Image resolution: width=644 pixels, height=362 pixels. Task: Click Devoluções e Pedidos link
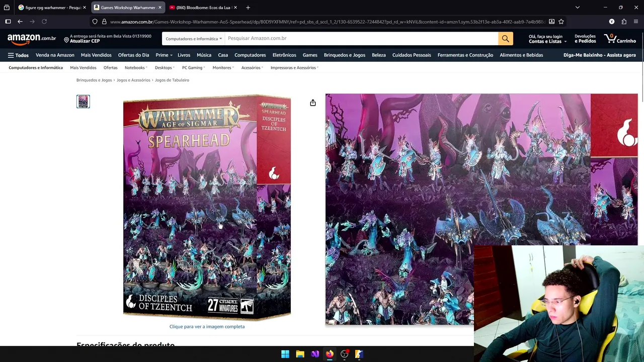pyautogui.click(x=585, y=39)
